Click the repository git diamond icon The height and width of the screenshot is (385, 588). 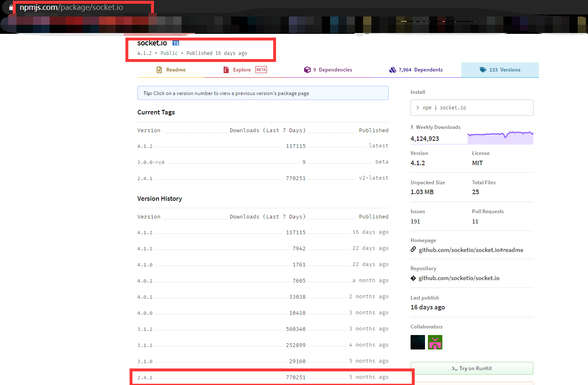[413, 278]
